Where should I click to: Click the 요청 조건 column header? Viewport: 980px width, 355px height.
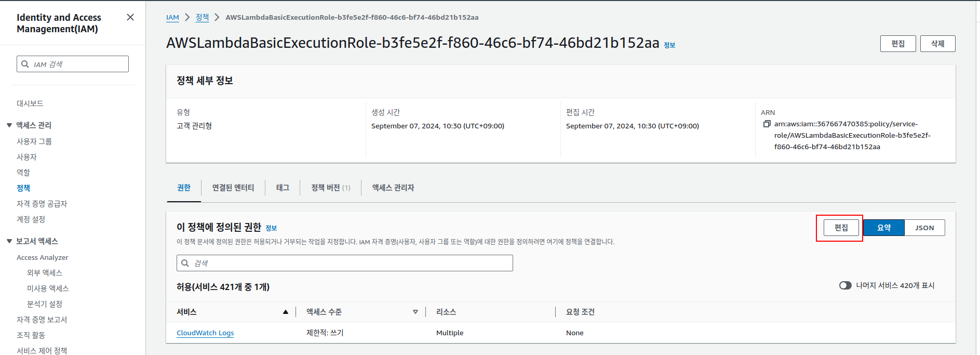[581, 312]
